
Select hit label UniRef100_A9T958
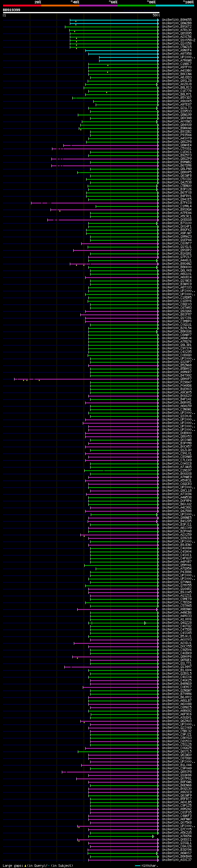[177, 54]
